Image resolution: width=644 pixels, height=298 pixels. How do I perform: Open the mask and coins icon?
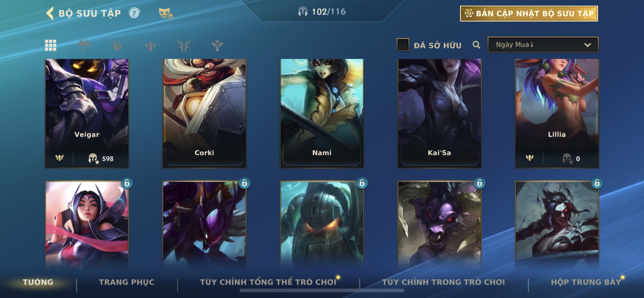tap(166, 13)
